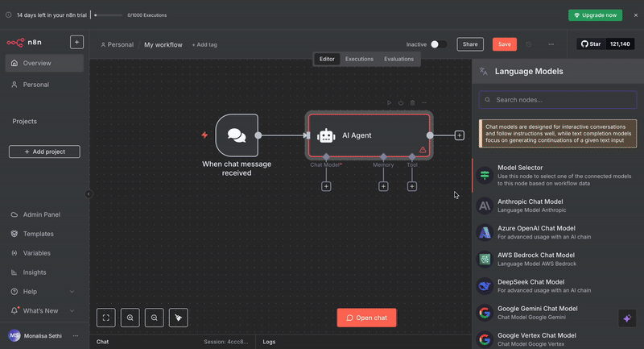Open the more options dots above AI Agent

click(424, 103)
